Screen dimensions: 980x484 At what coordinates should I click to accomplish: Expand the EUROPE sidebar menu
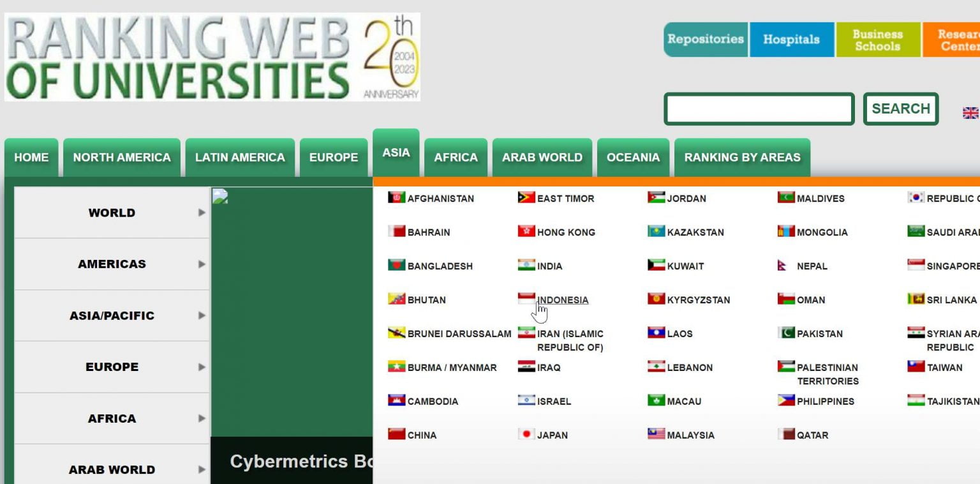pyautogui.click(x=112, y=367)
